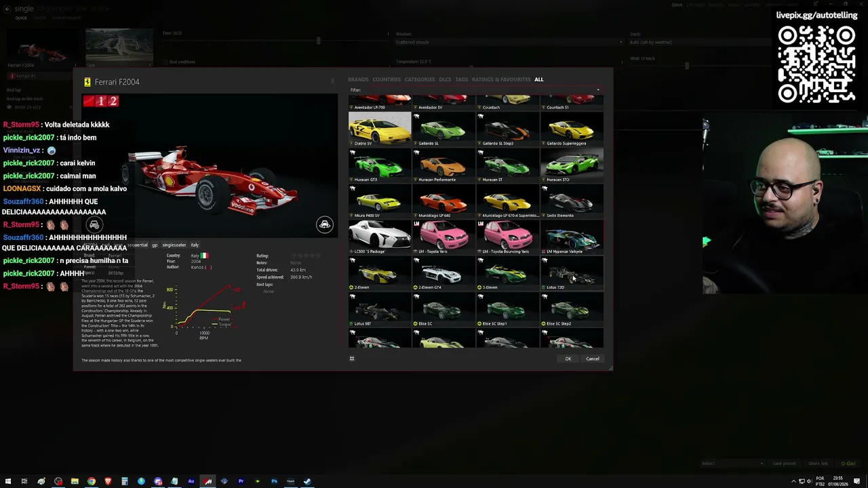This screenshot has width=868, height=488.
Task: Open showroom icon beside Ferrari's front wing
Action: 325,224
